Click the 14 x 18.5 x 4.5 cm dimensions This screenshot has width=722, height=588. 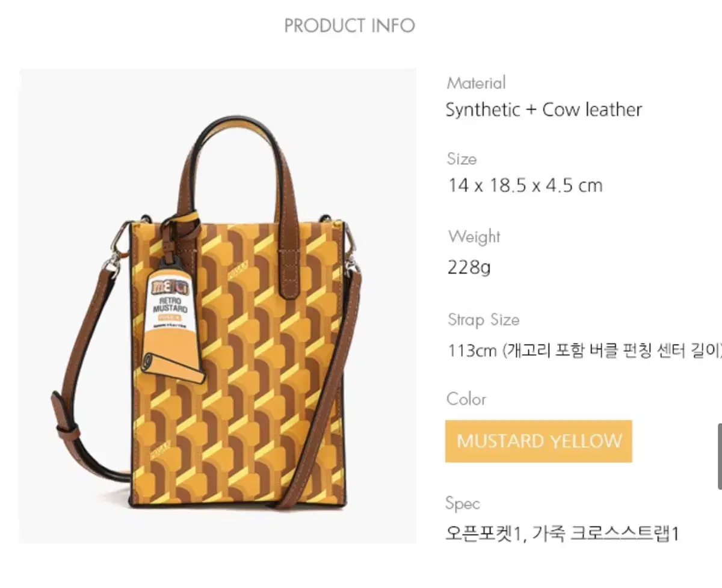tap(525, 186)
